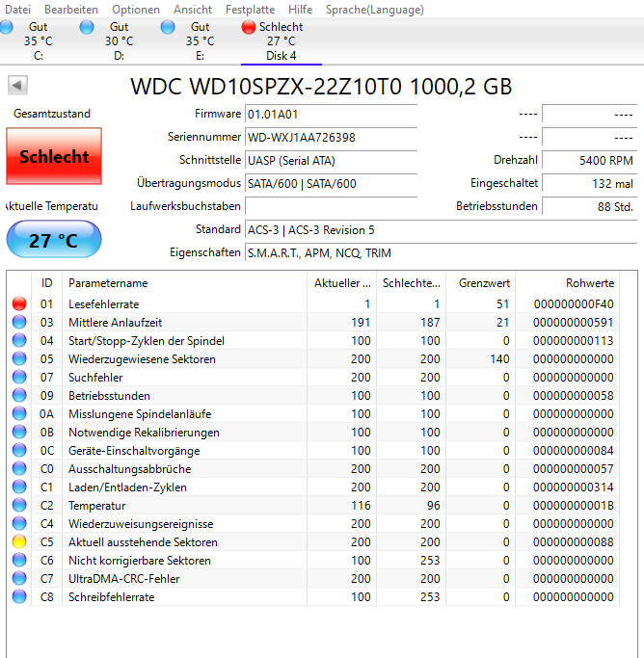This screenshot has width=644, height=658.
Task: Click the blue icon for UltraDMA-CRC-Fehler
Action: pyautogui.click(x=19, y=578)
